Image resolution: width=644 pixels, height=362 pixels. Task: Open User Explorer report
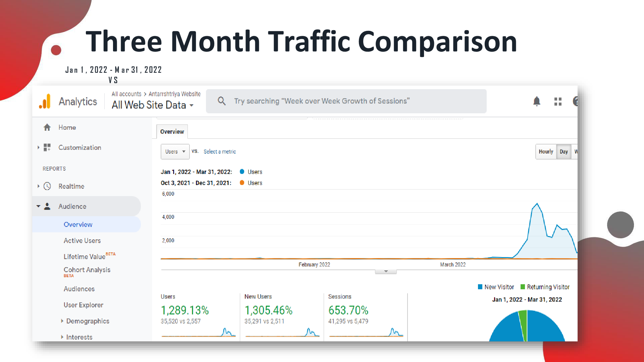coord(84,305)
